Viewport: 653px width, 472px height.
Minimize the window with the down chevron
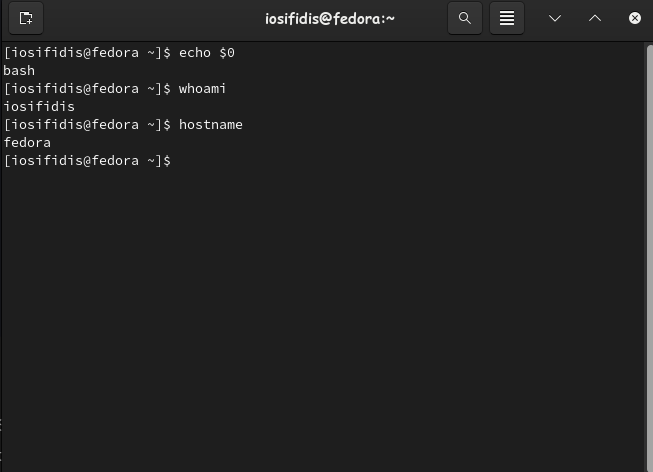[555, 18]
